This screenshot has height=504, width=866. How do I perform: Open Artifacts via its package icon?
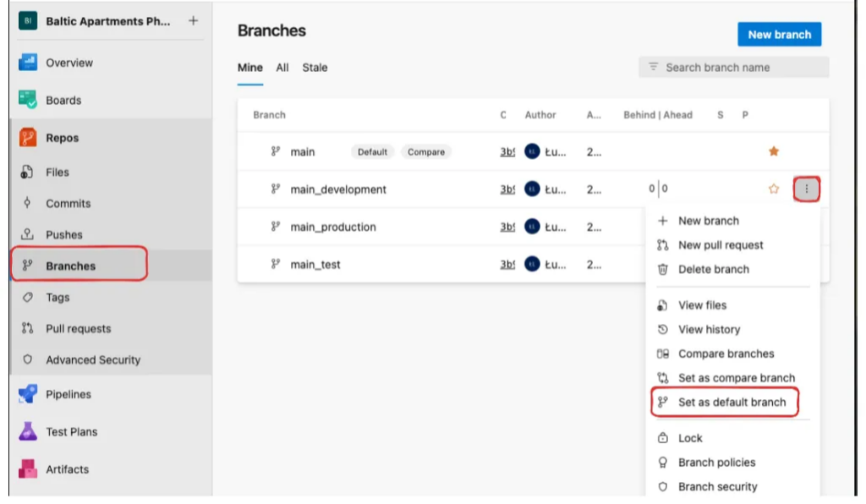click(28, 469)
